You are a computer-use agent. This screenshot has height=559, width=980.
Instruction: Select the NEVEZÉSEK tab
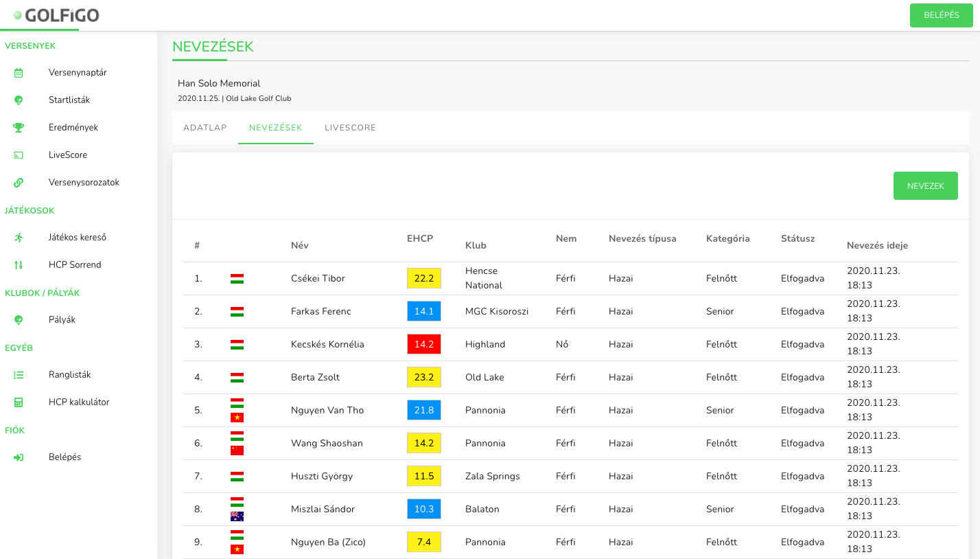[x=276, y=128]
